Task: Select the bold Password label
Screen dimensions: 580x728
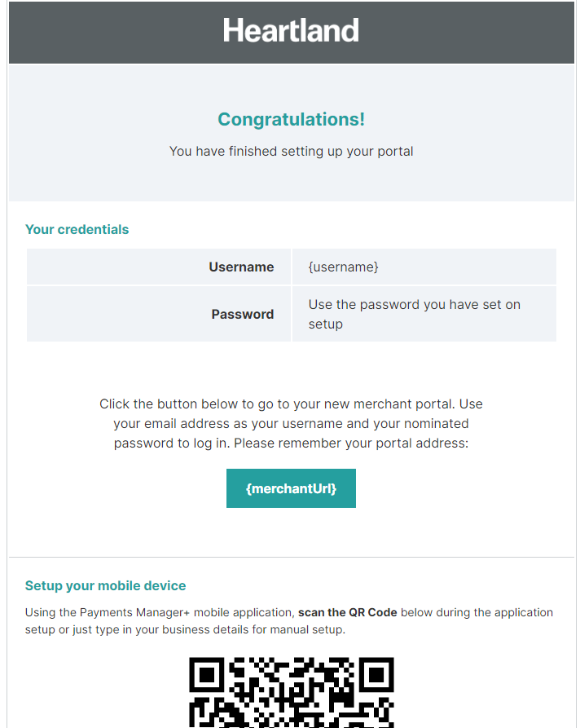Action: click(x=242, y=314)
